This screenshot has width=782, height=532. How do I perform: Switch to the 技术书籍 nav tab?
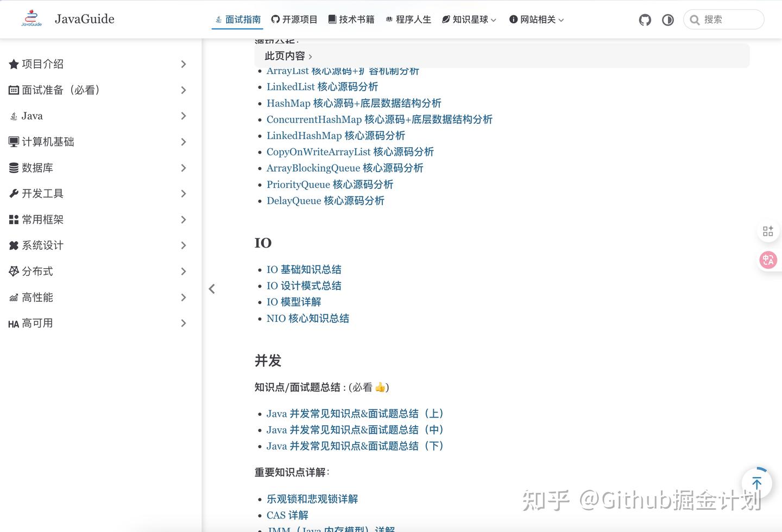(x=351, y=20)
